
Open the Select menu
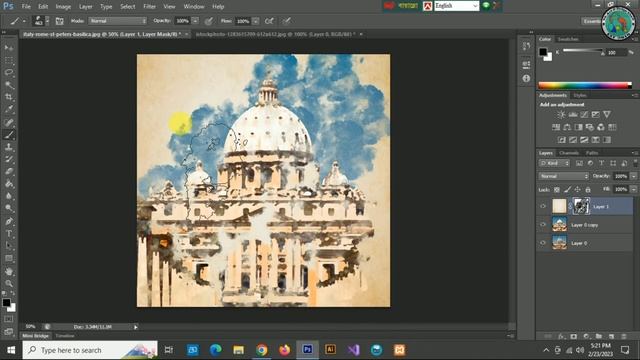(127, 7)
